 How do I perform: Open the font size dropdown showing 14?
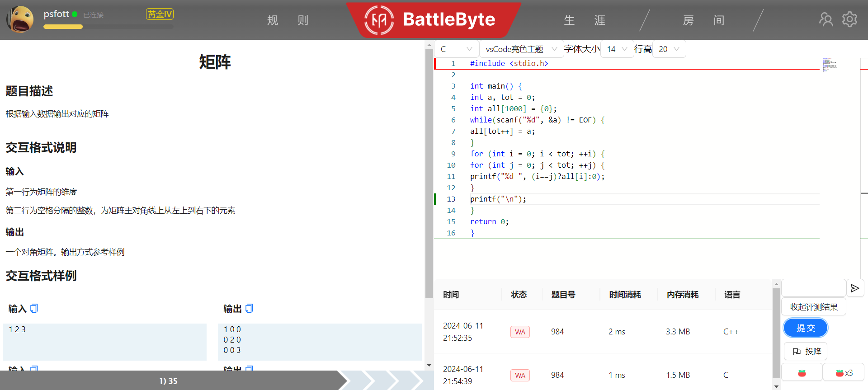tap(617, 49)
